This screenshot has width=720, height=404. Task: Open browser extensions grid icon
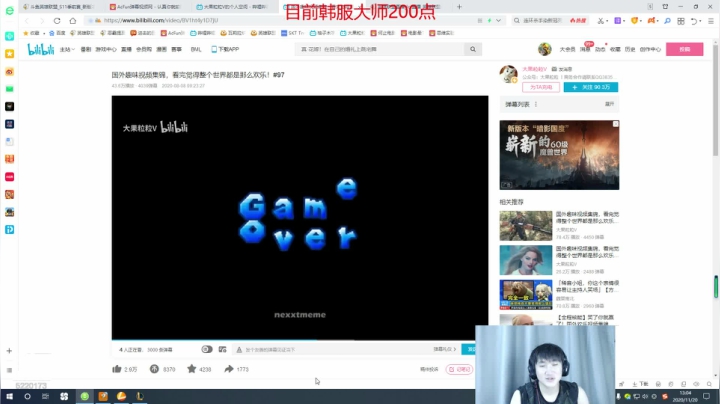click(x=681, y=21)
